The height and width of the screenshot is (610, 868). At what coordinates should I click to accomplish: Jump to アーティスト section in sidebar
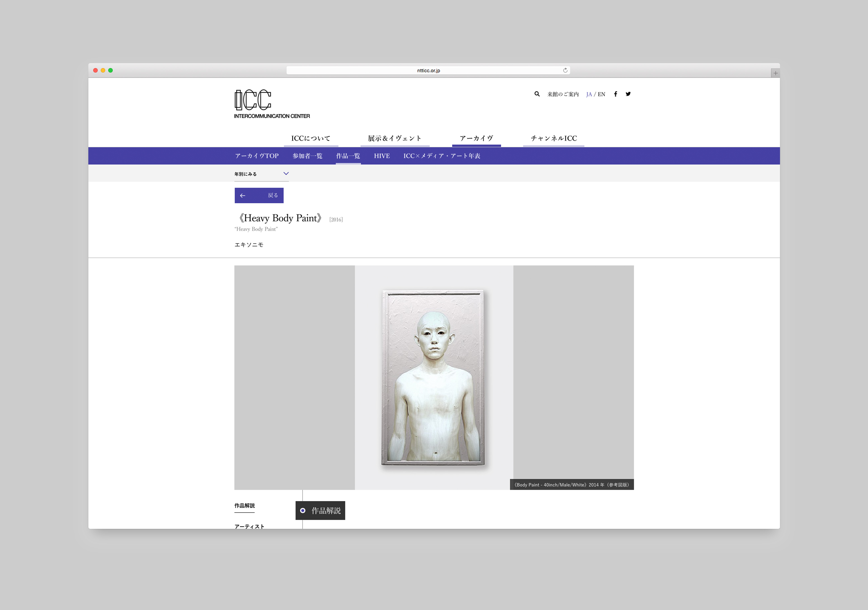click(x=249, y=526)
